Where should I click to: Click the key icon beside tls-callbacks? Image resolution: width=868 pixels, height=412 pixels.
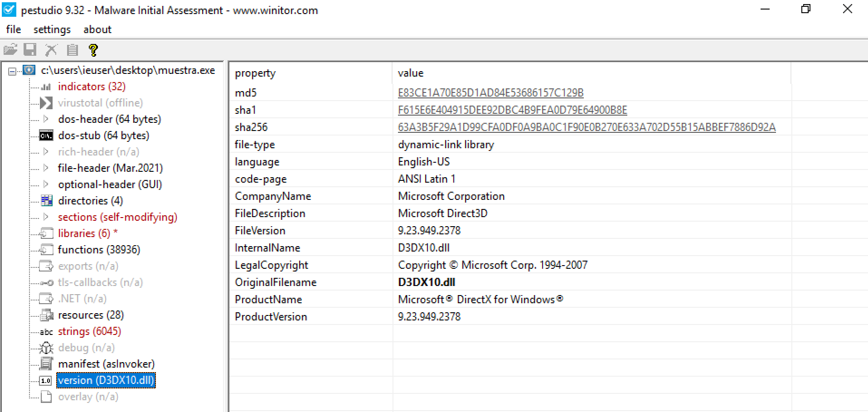[x=47, y=283]
